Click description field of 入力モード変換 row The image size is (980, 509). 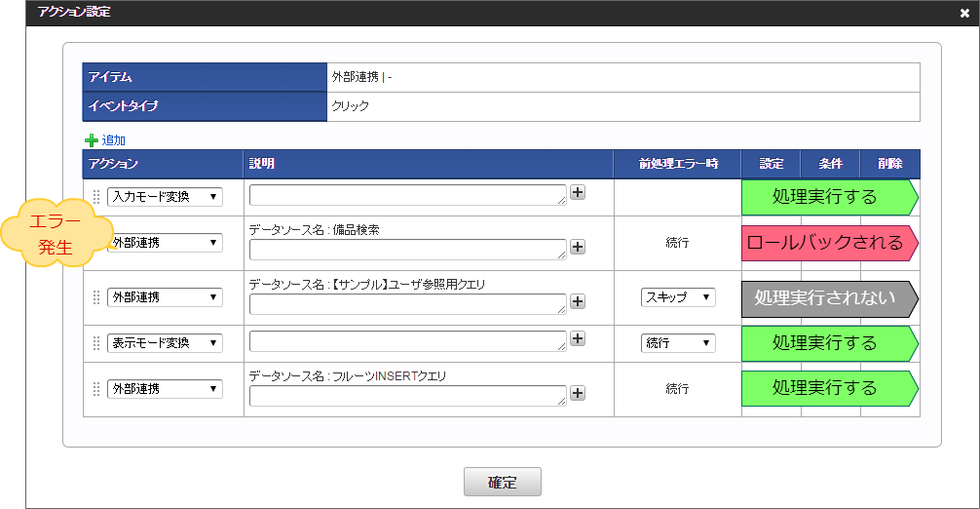[x=407, y=195]
